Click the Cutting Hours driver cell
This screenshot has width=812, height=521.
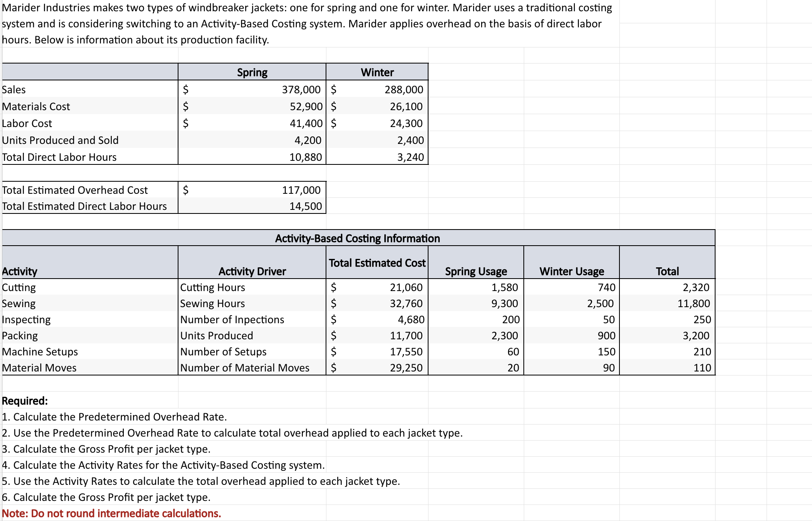(x=212, y=287)
